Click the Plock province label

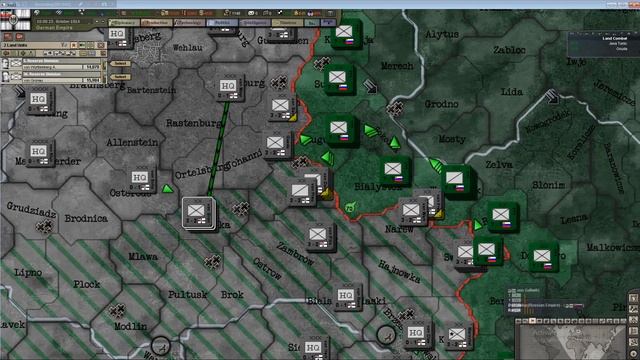tap(87, 284)
